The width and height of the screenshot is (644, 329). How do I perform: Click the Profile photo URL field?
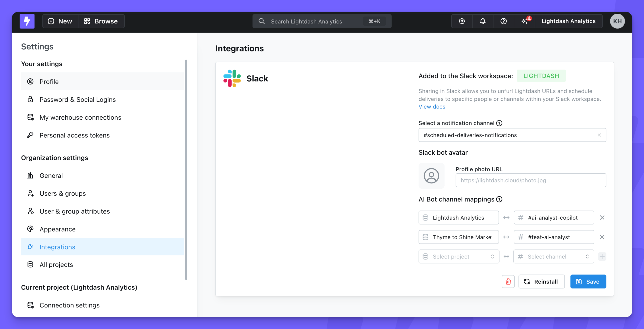[x=531, y=180]
